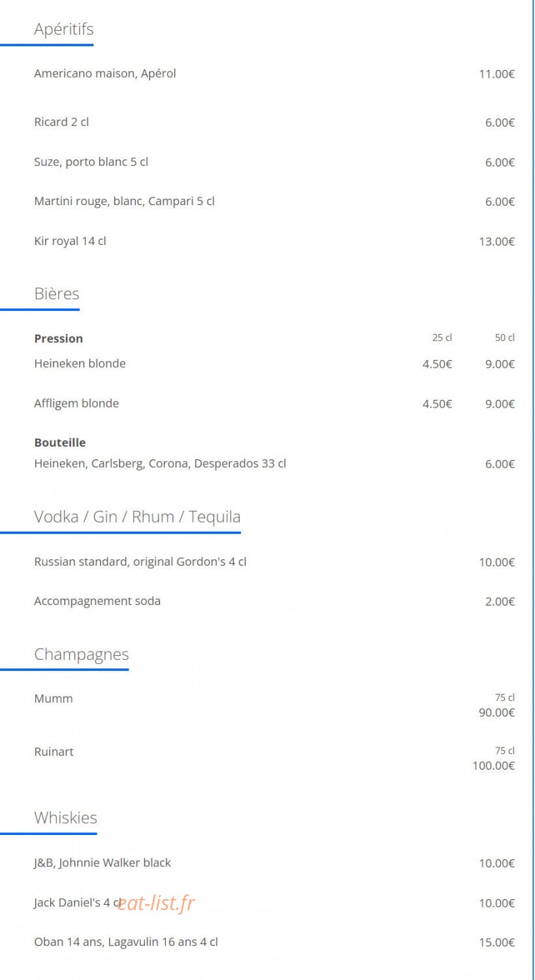535x980 pixels.
Task: Click the Mumm 90.00€ price
Action: pyautogui.click(x=496, y=713)
